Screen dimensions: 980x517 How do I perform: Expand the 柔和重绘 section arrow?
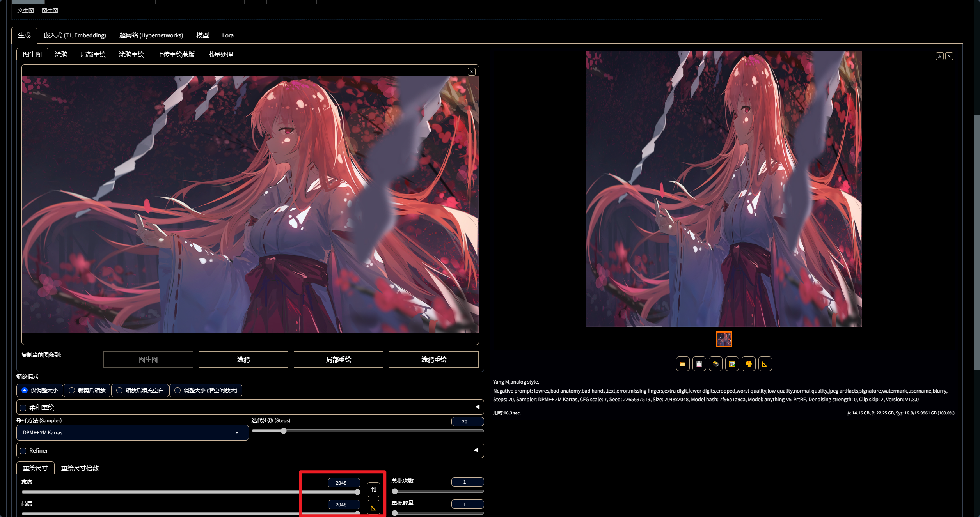(x=477, y=407)
